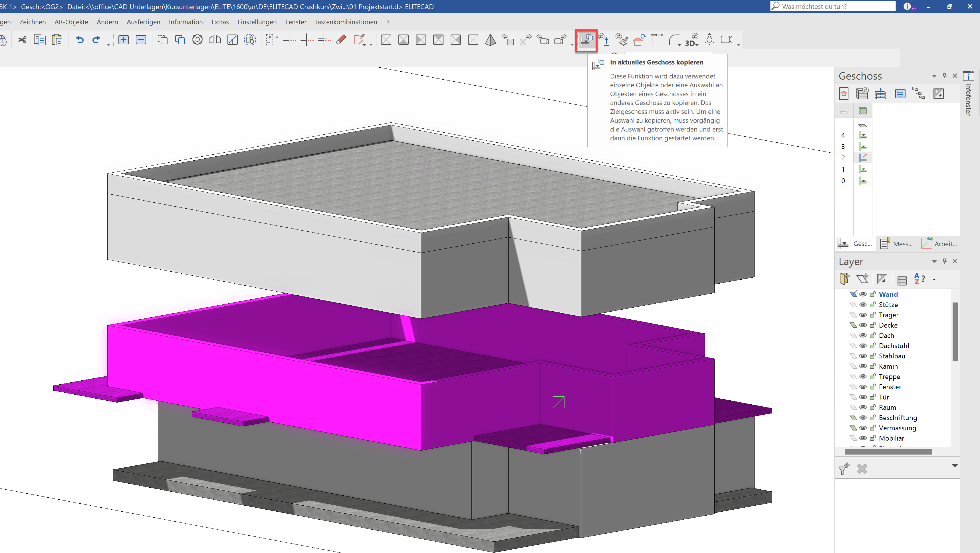This screenshot has height=553, width=980.
Task: Expand the filter section arrow below layers
Action: (x=955, y=465)
